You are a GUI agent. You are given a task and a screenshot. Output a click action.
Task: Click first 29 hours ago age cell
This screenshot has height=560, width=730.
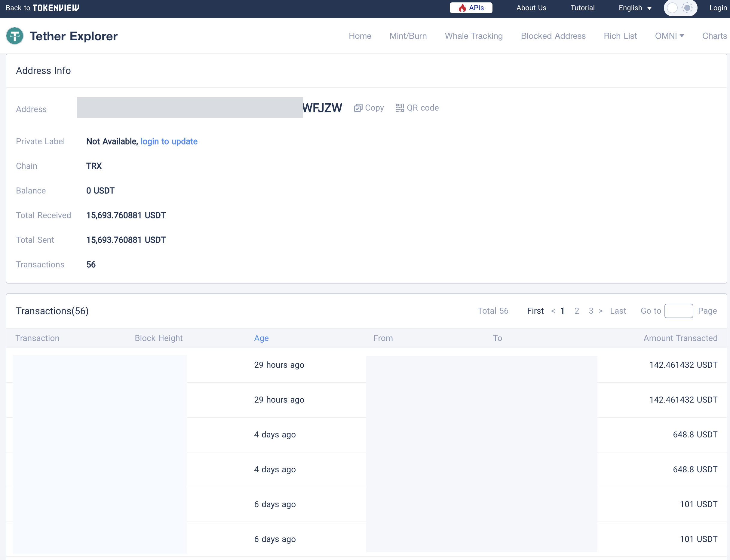pos(279,365)
